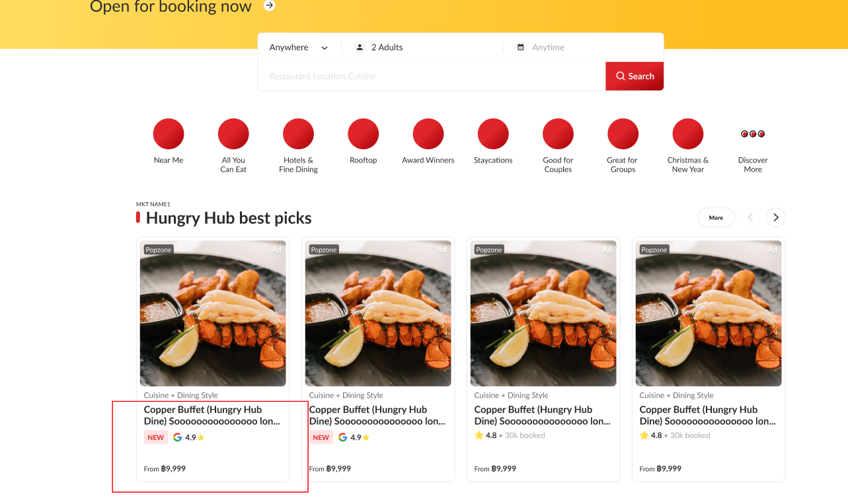848x504 pixels.
Task: Go to next best picks slide
Action: point(776,217)
